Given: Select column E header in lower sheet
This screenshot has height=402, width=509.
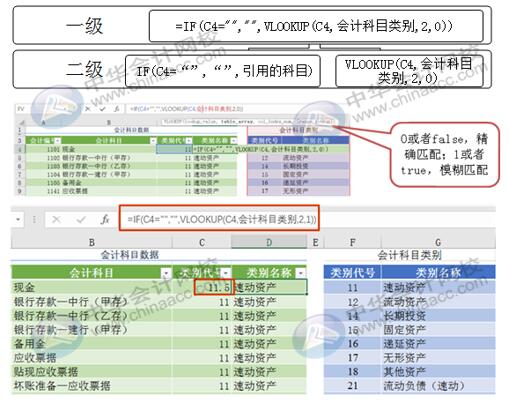Looking at the screenshot, I should (x=315, y=242).
